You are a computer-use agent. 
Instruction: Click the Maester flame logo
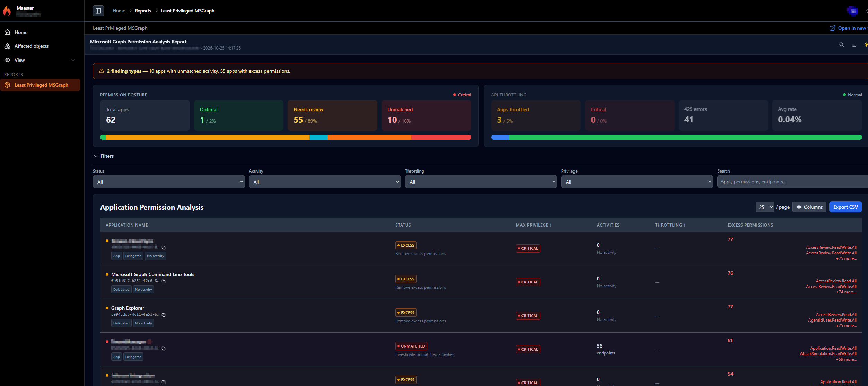(7, 11)
